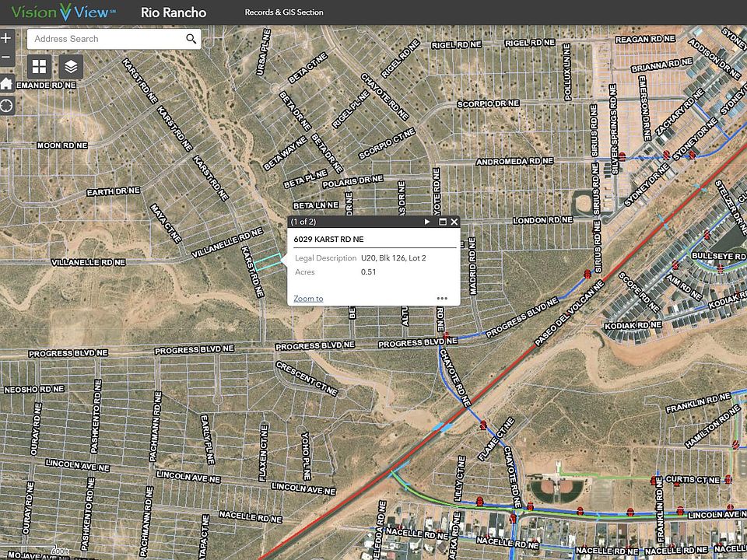
Task: Click the search magnifier icon
Action: [191, 39]
